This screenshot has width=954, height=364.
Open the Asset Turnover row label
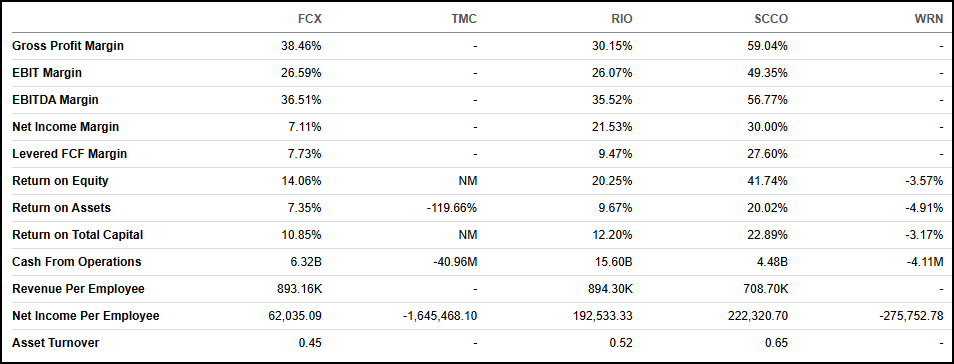point(55,343)
